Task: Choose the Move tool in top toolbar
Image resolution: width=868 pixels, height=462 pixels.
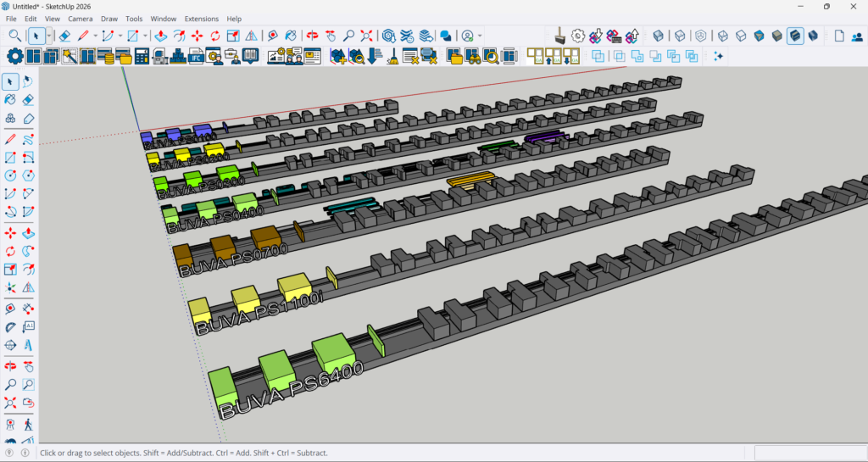Action: point(197,36)
